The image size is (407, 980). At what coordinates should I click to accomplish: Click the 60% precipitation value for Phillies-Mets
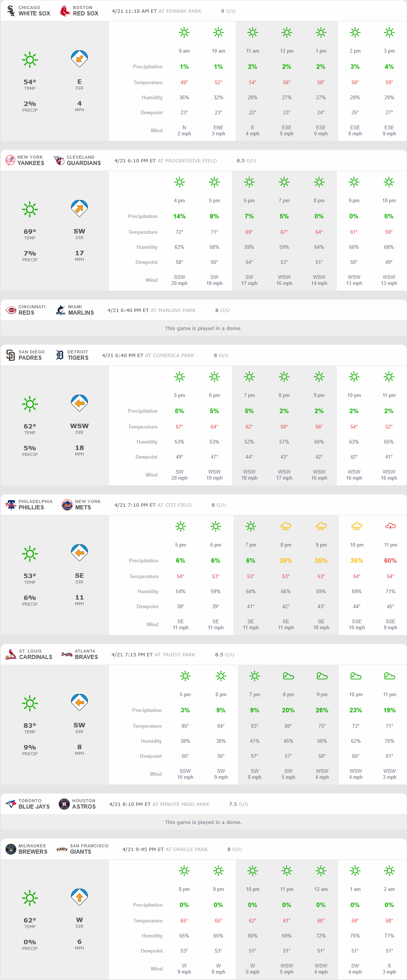click(x=390, y=560)
